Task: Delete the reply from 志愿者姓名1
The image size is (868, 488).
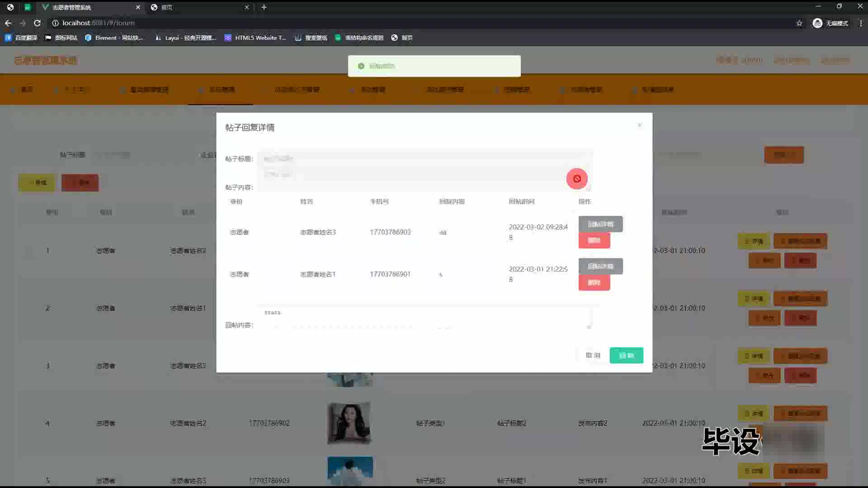Action: (594, 282)
